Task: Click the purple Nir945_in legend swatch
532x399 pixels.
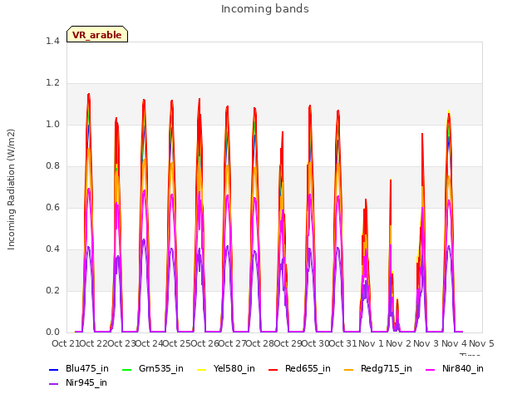Action: [x=53, y=384]
